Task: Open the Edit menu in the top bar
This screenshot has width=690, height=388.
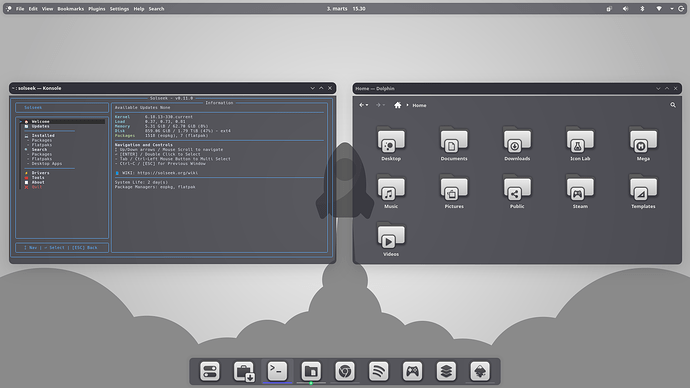Action: click(x=33, y=9)
